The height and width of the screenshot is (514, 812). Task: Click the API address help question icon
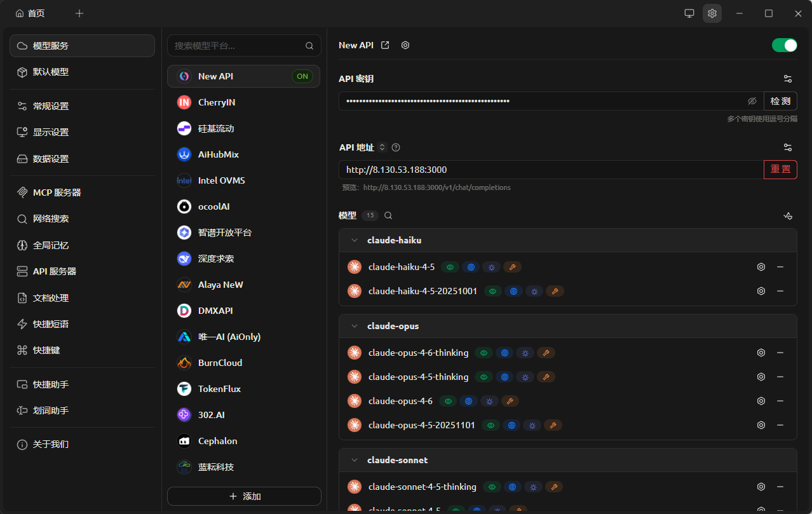pyautogui.click(x=396, y=147)
